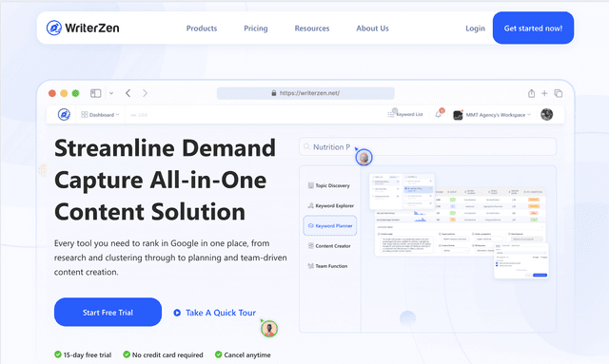Click the WriterZen logo in the header

[83, 28]
